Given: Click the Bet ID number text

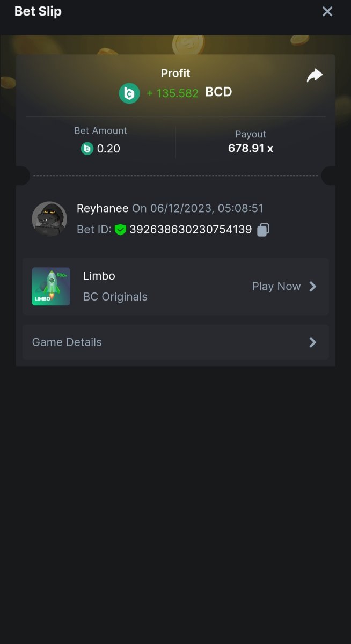Looking at the screenshot, I should (191, 230).
